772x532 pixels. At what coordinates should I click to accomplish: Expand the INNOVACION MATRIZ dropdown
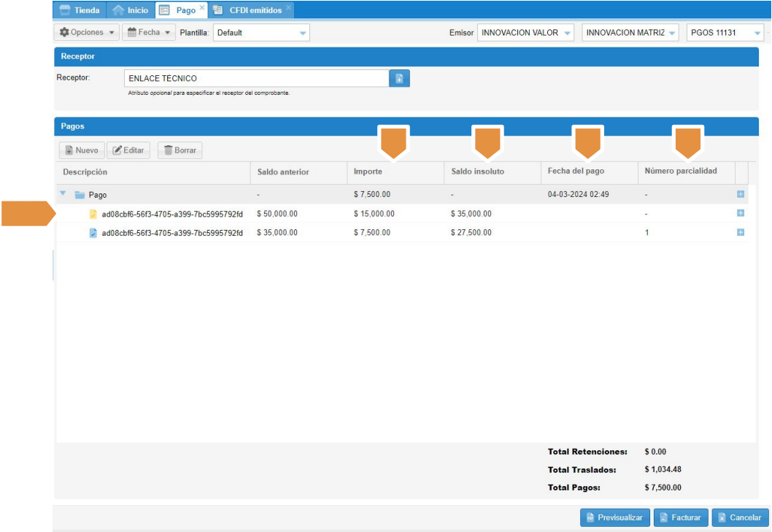[x=671, y=33]
